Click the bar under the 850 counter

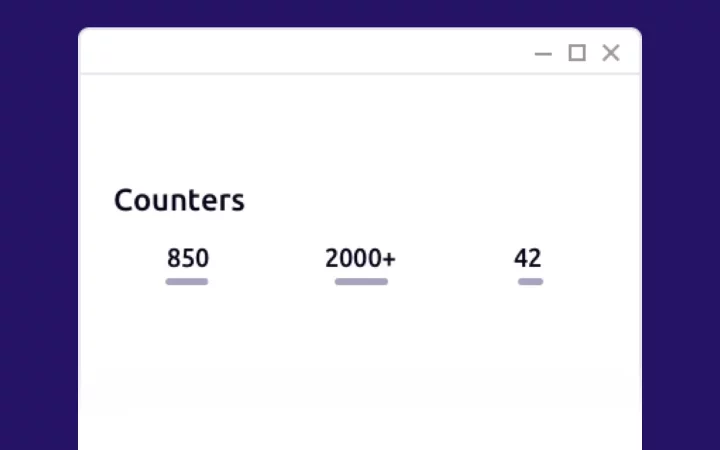click(187, 282)
